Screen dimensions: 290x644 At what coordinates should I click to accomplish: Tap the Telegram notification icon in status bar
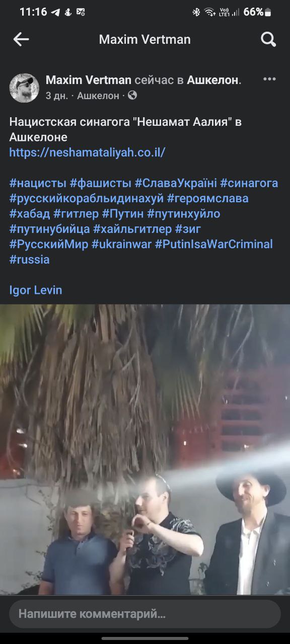click(55, 12)
